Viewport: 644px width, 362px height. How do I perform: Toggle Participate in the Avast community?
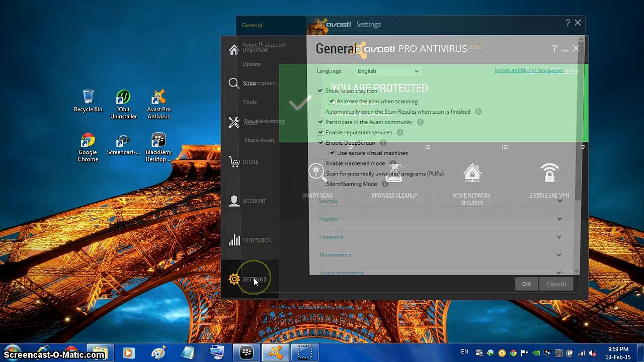[320, 122]
